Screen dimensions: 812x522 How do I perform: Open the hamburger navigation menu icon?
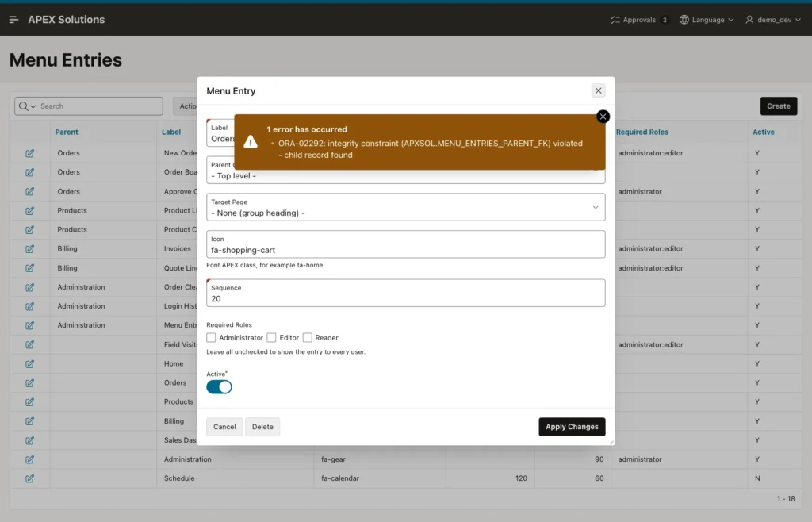click(x=14, y=20)
